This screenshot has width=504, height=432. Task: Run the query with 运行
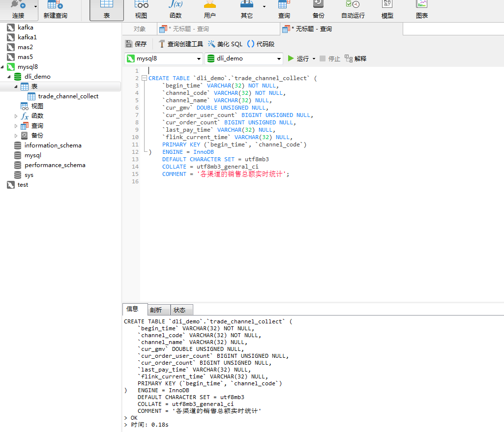click(298, 58)
